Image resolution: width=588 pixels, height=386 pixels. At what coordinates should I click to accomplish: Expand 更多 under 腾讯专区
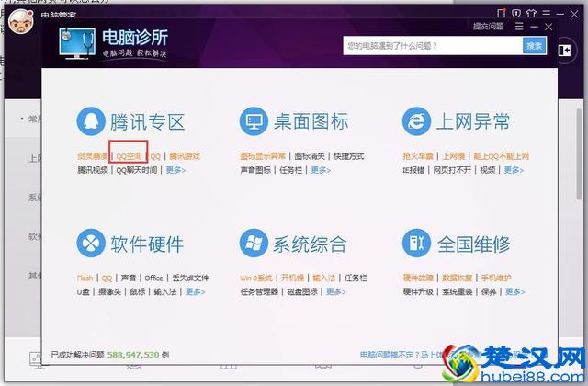175,170
